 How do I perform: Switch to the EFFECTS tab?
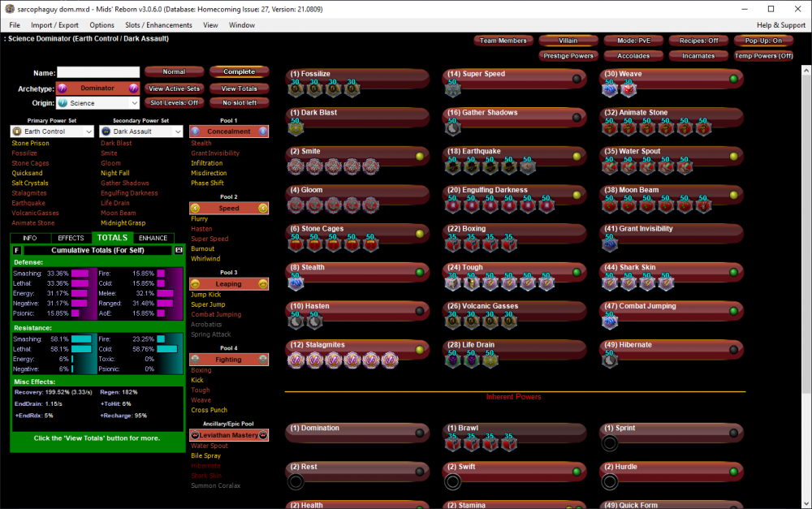point(71,237)
